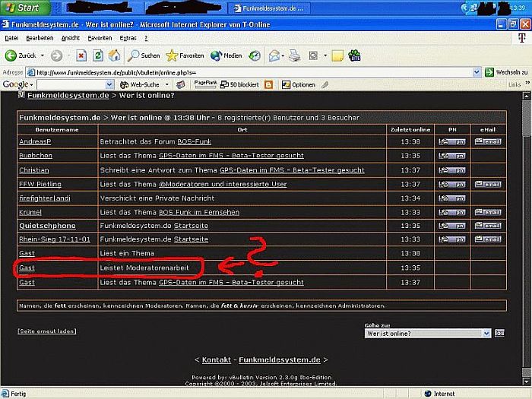Go to Home page icon in toolbar
The image size is (532, 399).
click(x=114, y=55)
